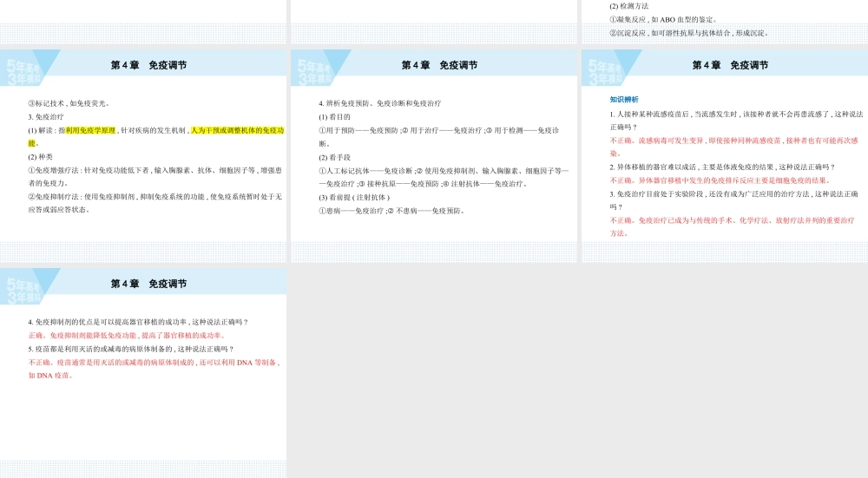
Task: Click the red answer 流感病毒可发生变异
Action: (x=734, y=147)
